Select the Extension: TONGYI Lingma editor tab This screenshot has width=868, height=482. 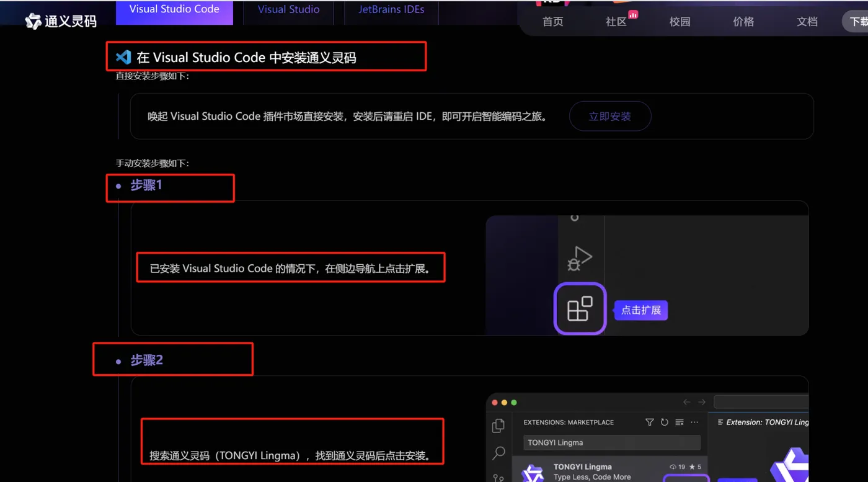click(763, 422)
